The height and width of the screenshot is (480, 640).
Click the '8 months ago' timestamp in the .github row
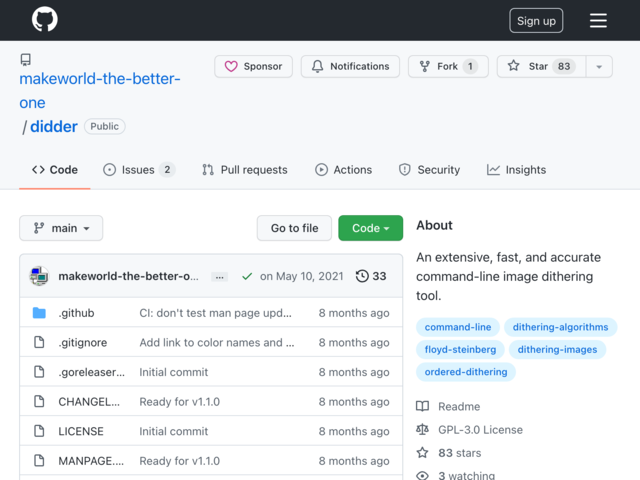pos(354,313)
